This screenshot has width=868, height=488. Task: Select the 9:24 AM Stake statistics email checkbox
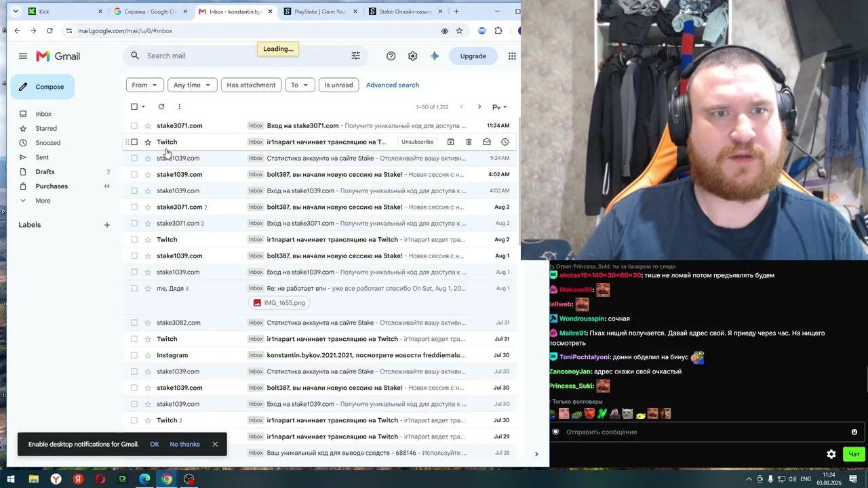coord(134,158)
